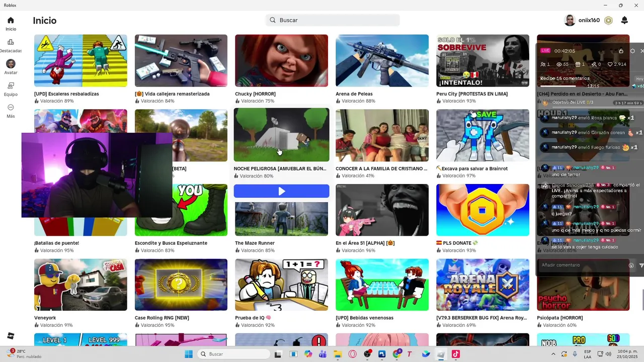The image size is (644, 362).
Task: Click the new followers icon in LIVE overlay
Action: coord(596,64)
